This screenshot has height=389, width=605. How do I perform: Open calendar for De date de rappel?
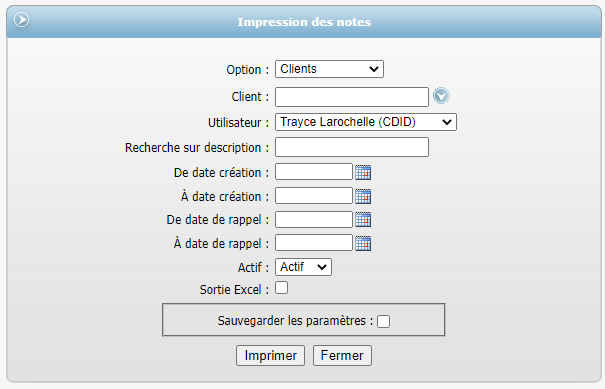tap(363, 220)
